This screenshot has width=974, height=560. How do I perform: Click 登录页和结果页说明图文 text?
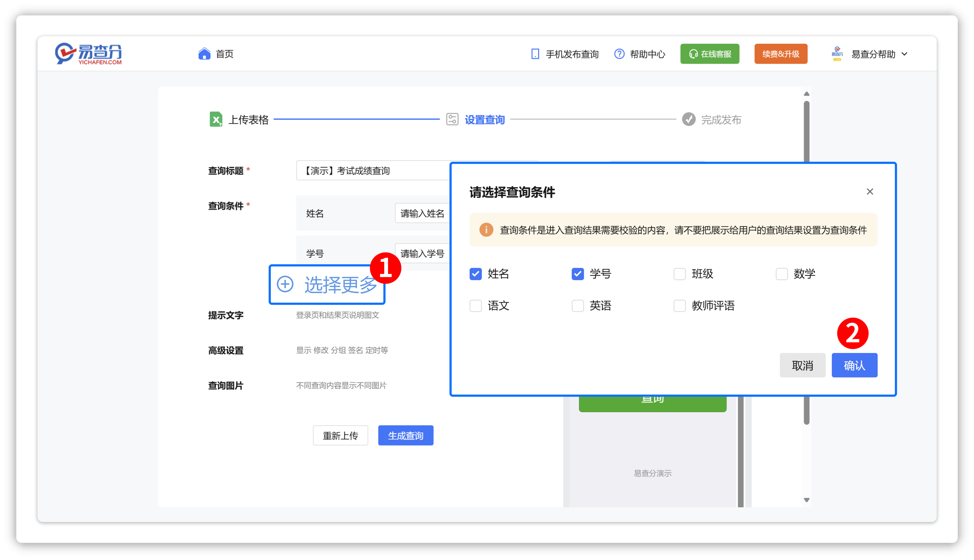337,315
